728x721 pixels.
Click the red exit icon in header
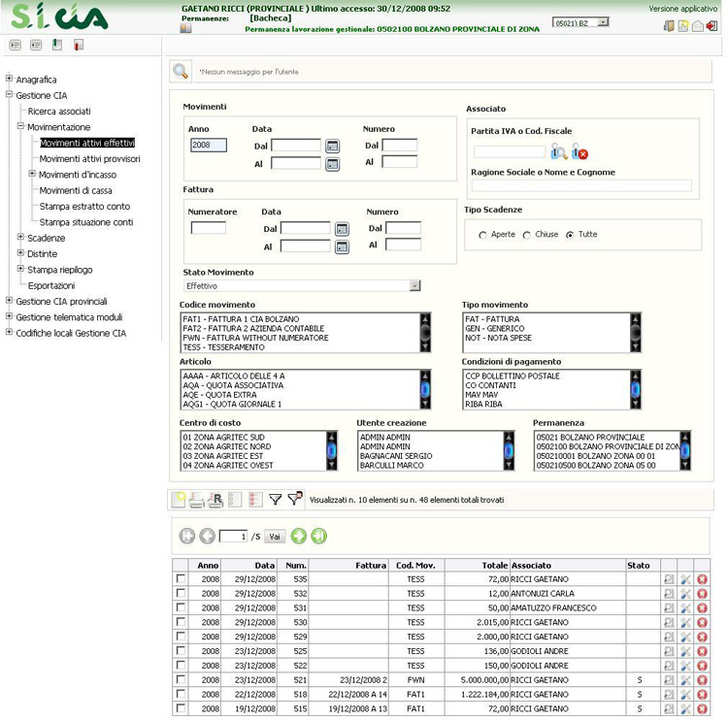(711, 26)
